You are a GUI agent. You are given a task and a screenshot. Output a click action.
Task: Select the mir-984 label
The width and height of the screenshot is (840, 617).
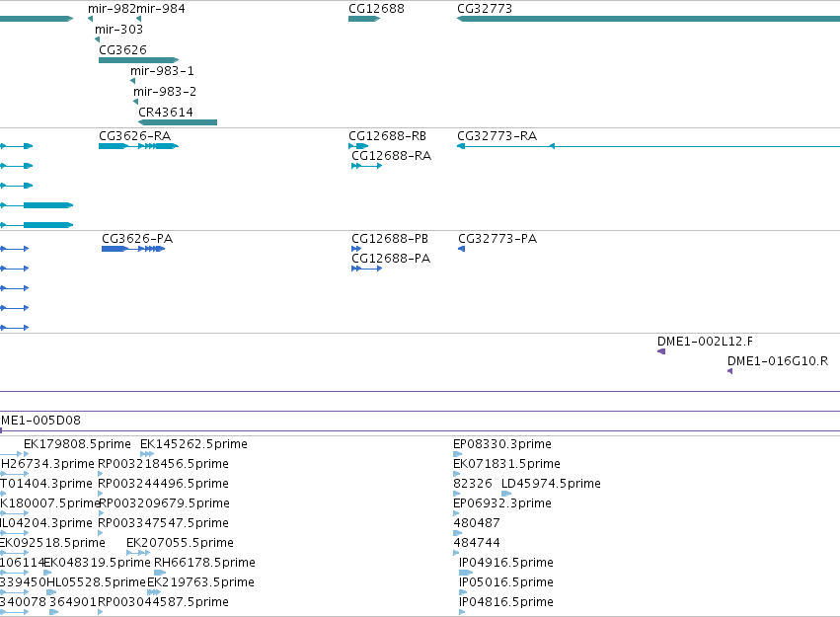[161, 9]
